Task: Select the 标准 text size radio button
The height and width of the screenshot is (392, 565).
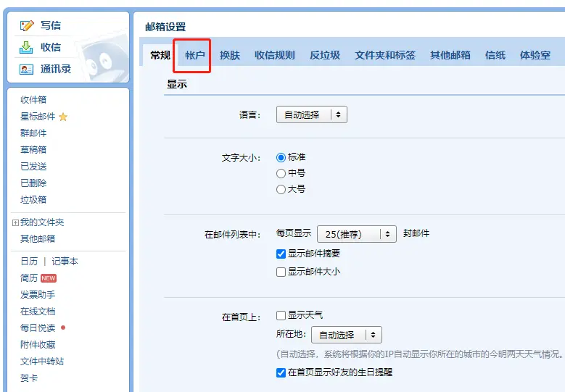Action: (x=281, y=158)
